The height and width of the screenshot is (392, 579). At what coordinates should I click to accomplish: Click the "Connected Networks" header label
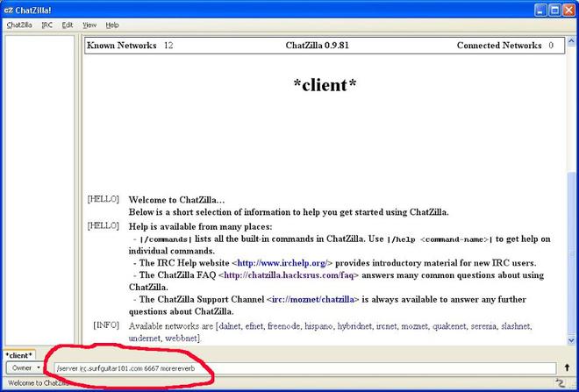tap(499, 46)
